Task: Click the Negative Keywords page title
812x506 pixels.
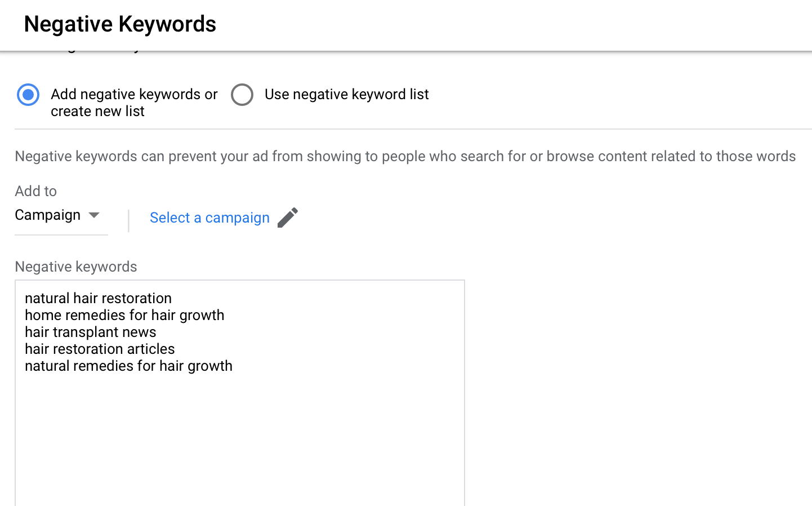Action: [119, 24]
